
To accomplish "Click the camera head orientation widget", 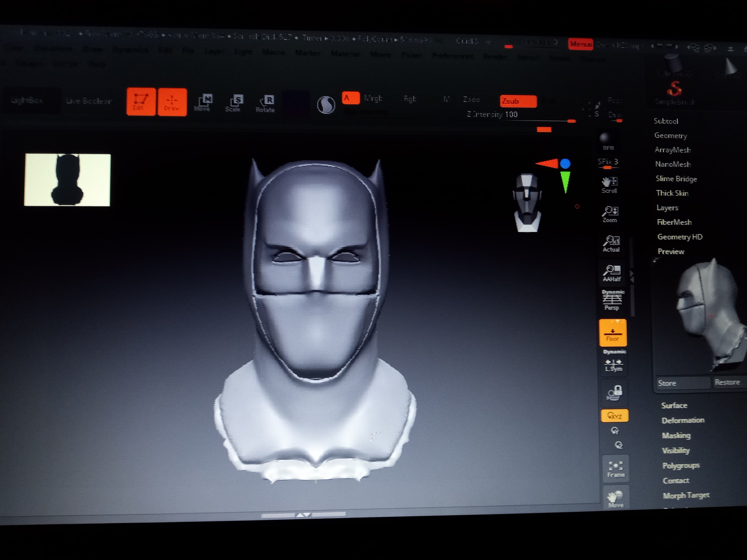I will pyautogui.click(x=527, y=203).
